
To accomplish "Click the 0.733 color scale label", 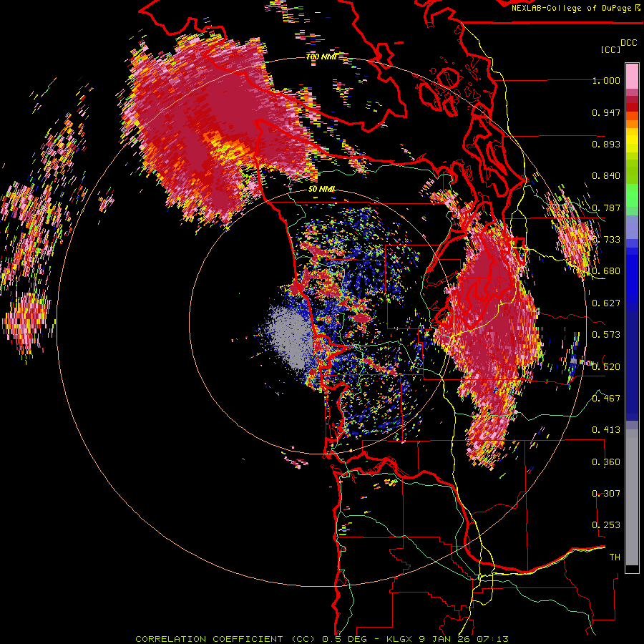I will (x=606, y=240).
